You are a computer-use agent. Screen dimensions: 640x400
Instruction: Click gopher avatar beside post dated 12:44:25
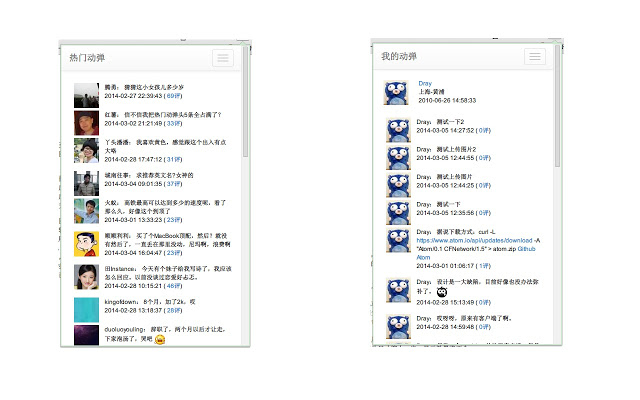[x=398, y=185]
